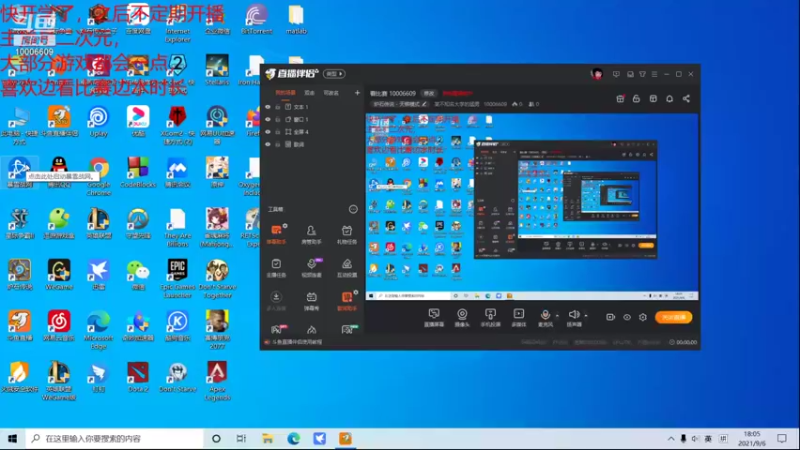Expand the speaker options arrow
The width and height of the screenshot is (800, 450).
586,316
